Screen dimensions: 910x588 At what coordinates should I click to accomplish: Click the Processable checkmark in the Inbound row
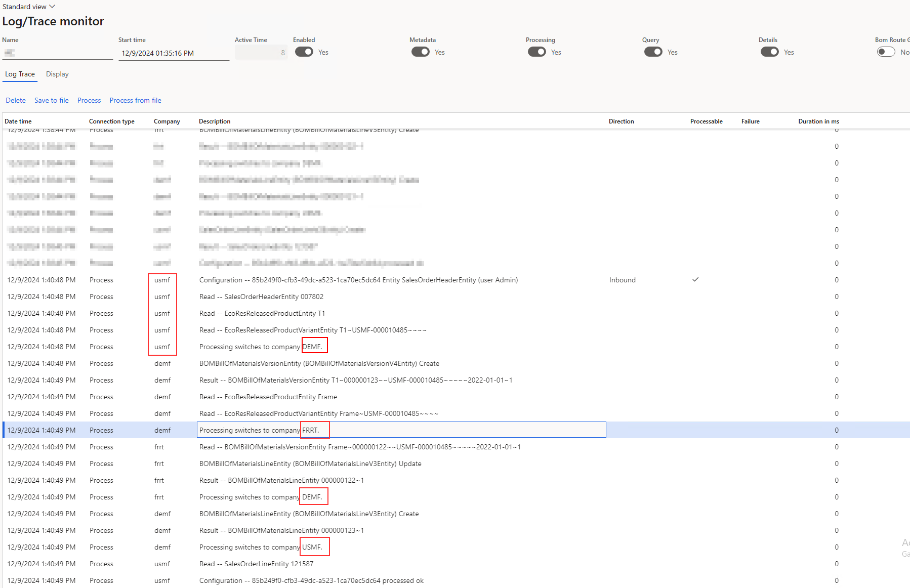(695, 279)
